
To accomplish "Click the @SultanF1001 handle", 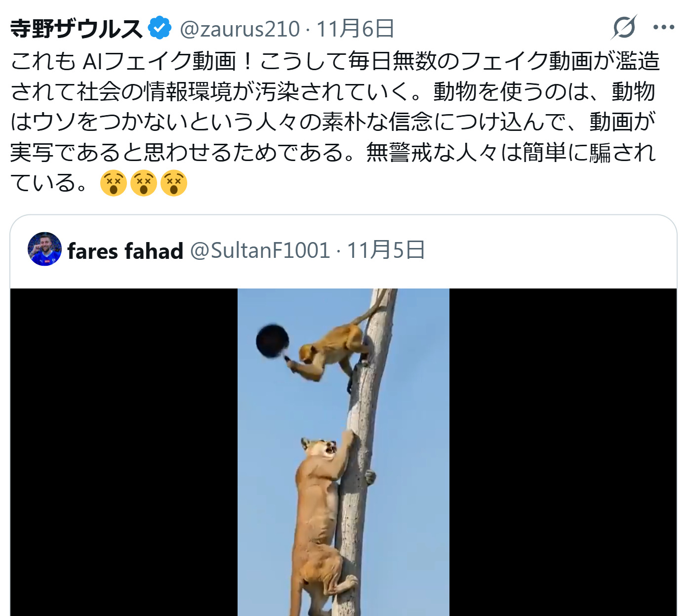I will pyautogui.click(x=260, y=250).
